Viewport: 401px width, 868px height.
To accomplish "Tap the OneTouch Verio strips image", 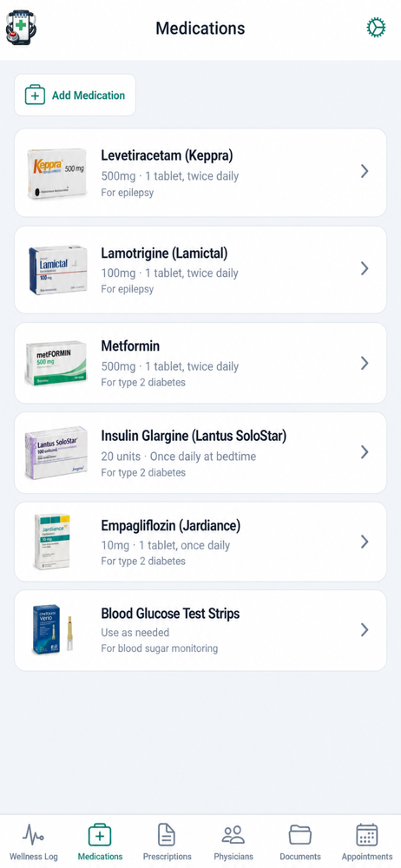I will point(53,630).
